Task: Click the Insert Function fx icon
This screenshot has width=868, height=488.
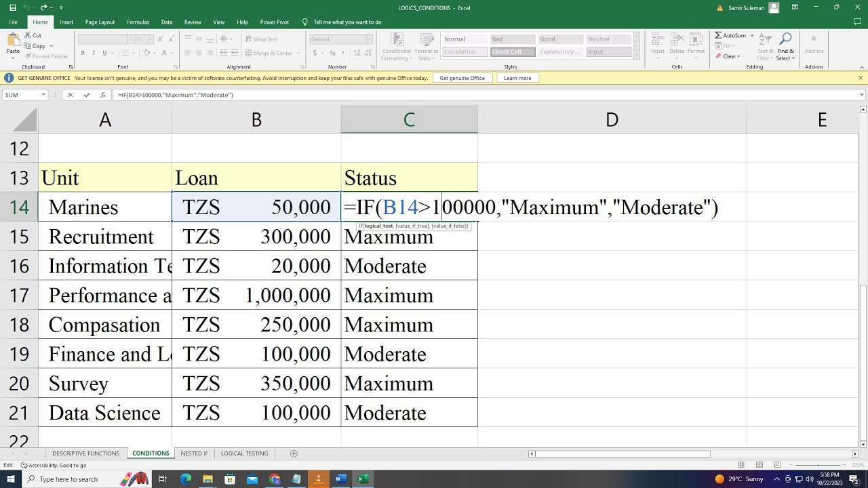Action: click(x=102, y=95)
